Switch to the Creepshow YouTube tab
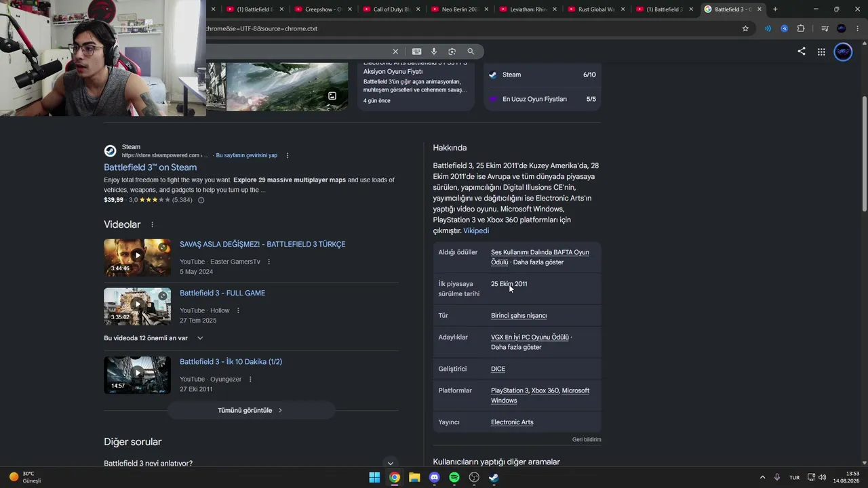 [323, 9]
